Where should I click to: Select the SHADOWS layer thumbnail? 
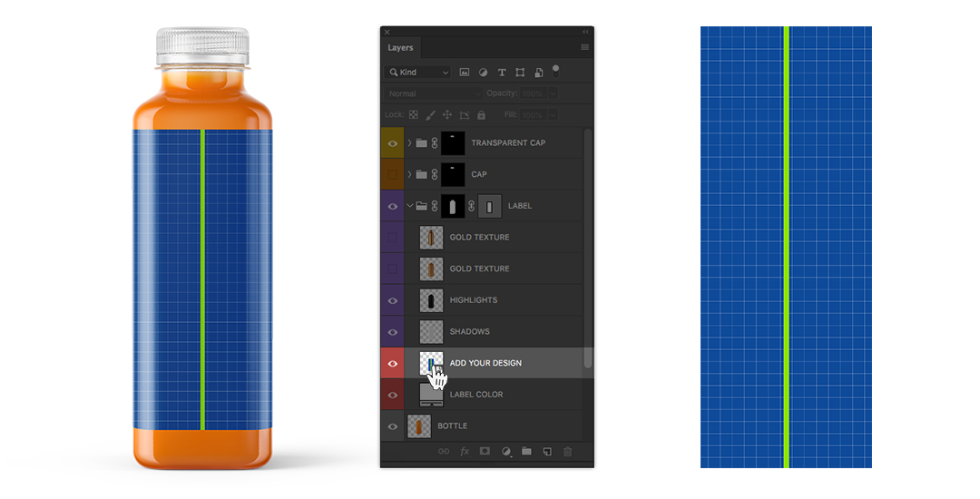pos(431,332)
